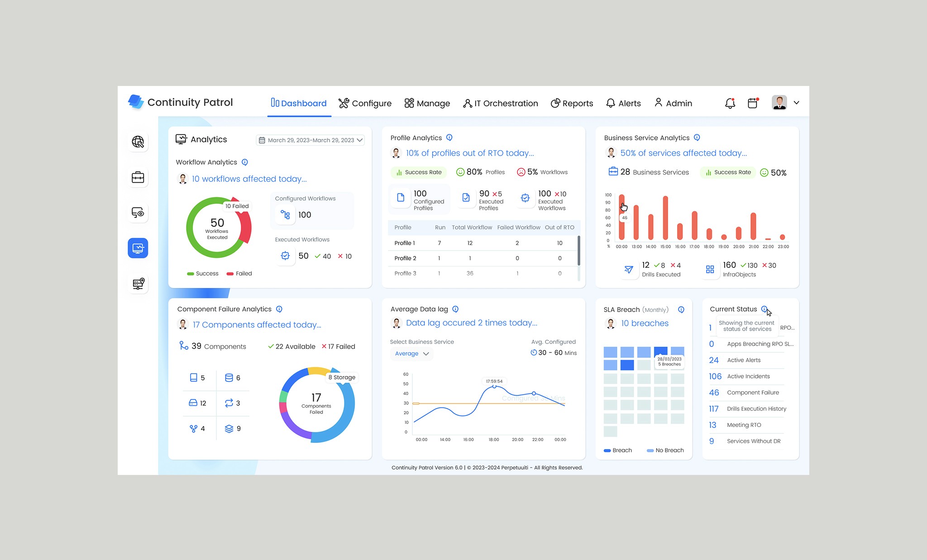Open 'Data lag occured 2 times today...' link
The width and height of the screenshot is (927, 560).
pyautogui.click(x=472, y=323)
